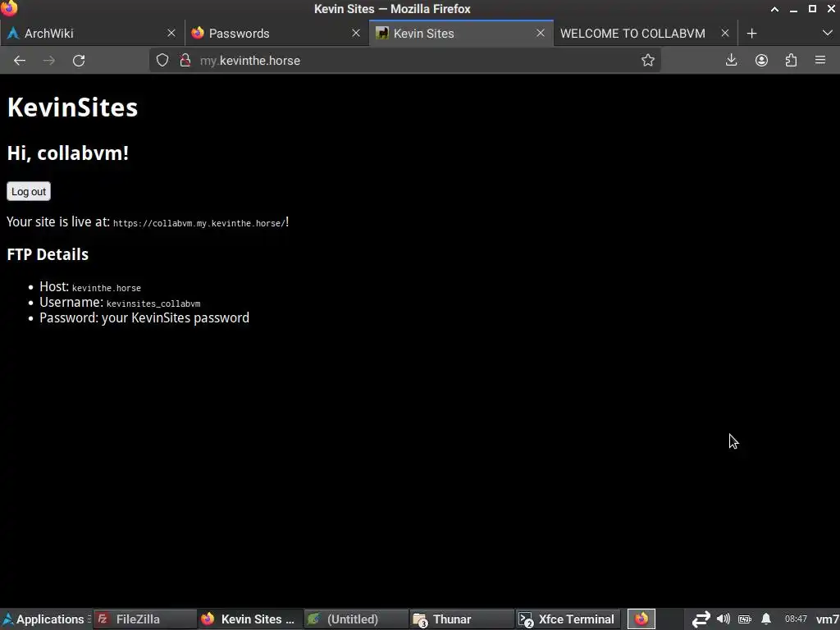Reload the current page
Image resolution: width=840 pixels, height=630 pixels.
pyautogui.click(x=79, y=61)
